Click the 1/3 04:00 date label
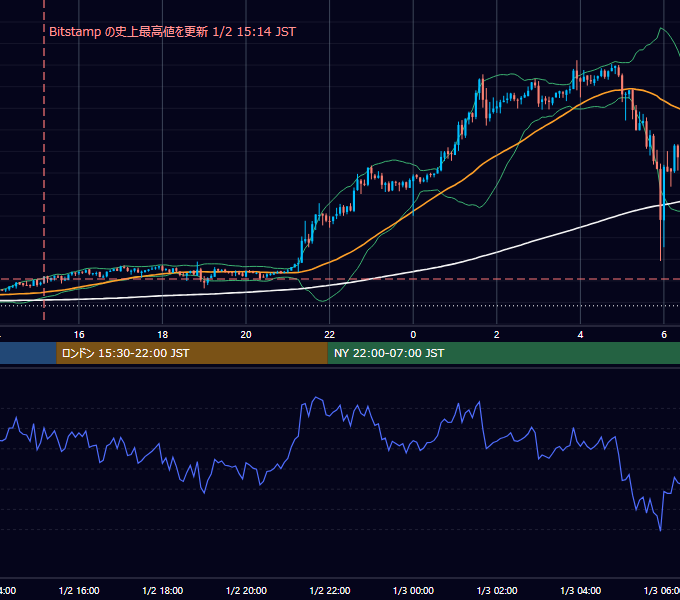The width and height of the screenshot is (680, 600). click(x=581, y=591)
